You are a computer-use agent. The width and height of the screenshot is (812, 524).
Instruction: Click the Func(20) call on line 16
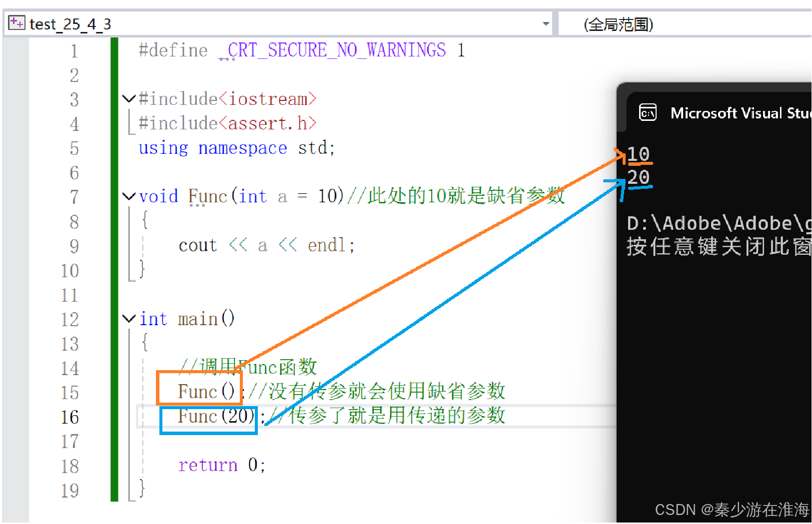(216, 416)
